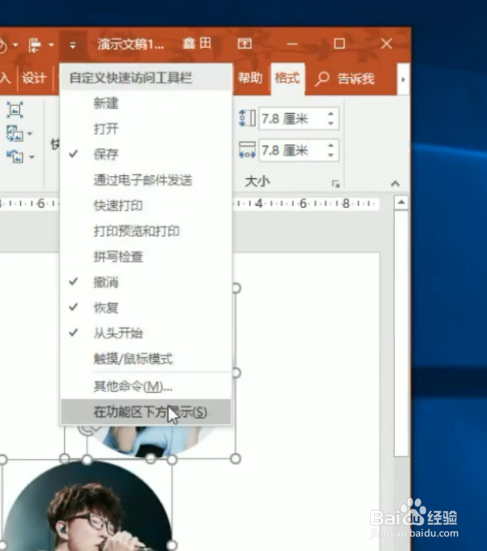Image resolution: width=487 pixels, height=551 pixels.
Task: Click the 演示文稿1 document title
Action: coord(131,44)
